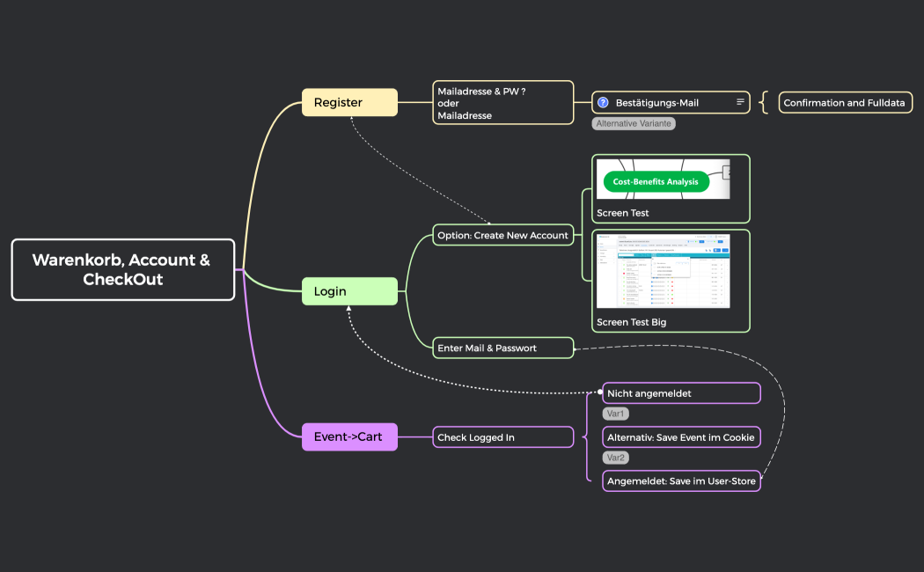924x572 pixels.
Task: Open the Screen Test Big screenshot thumbnail
Action: (663, 271)
